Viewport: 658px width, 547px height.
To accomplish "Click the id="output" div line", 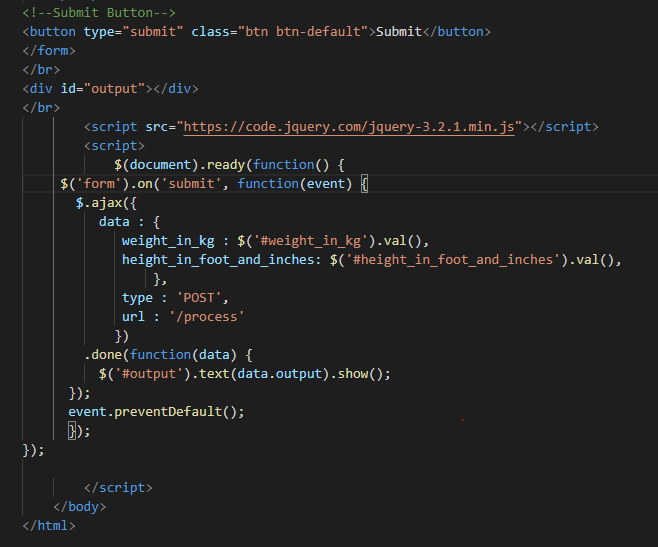I will click(110, 89).
